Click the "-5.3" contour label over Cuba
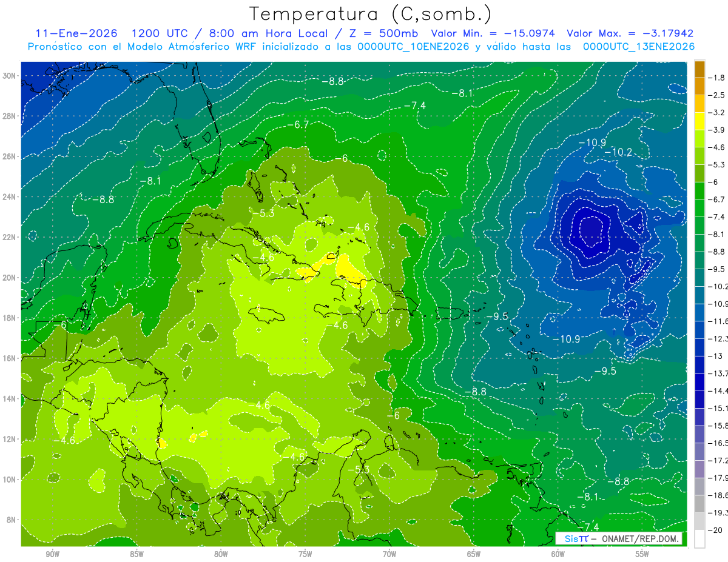This screenshot has height=562, width=728. pos(264,213)
